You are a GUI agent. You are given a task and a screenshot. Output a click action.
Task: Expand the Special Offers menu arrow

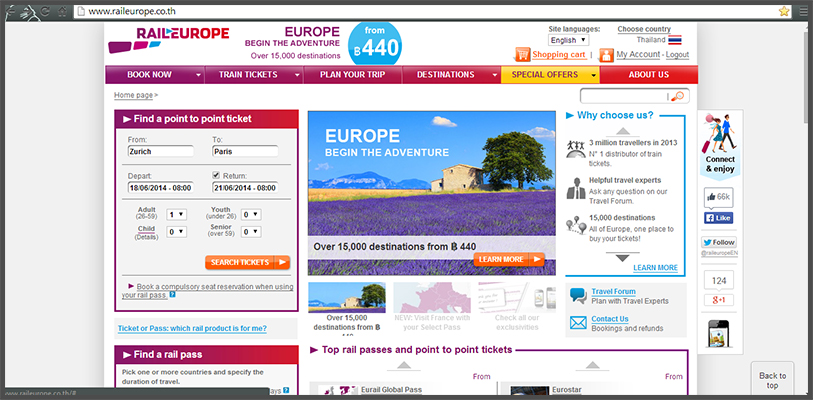click(x=594, y=75)
